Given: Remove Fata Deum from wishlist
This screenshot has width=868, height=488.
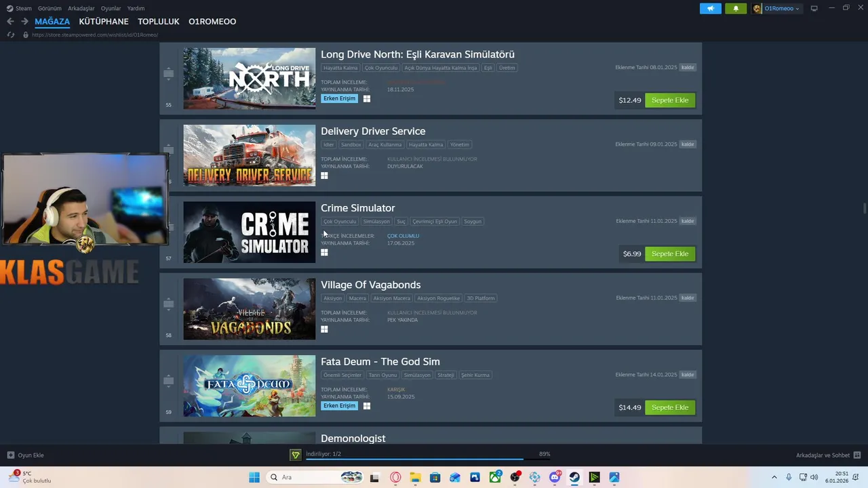Looking at the screenshot, I should (688, 375).
